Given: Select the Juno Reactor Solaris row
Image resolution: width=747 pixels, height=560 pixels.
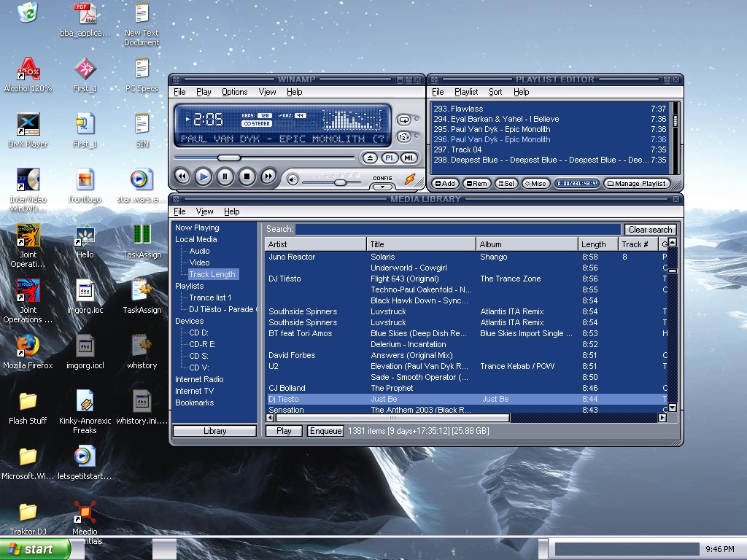Looking at the screenshot, I should 466,257.
